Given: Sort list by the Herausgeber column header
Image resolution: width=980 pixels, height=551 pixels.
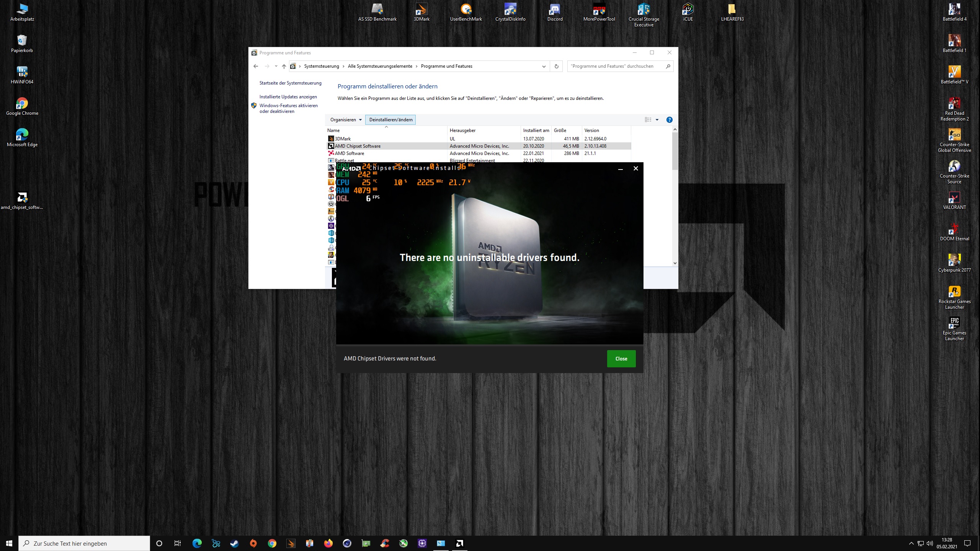Looking at the screenshot, I should (462, 130).
